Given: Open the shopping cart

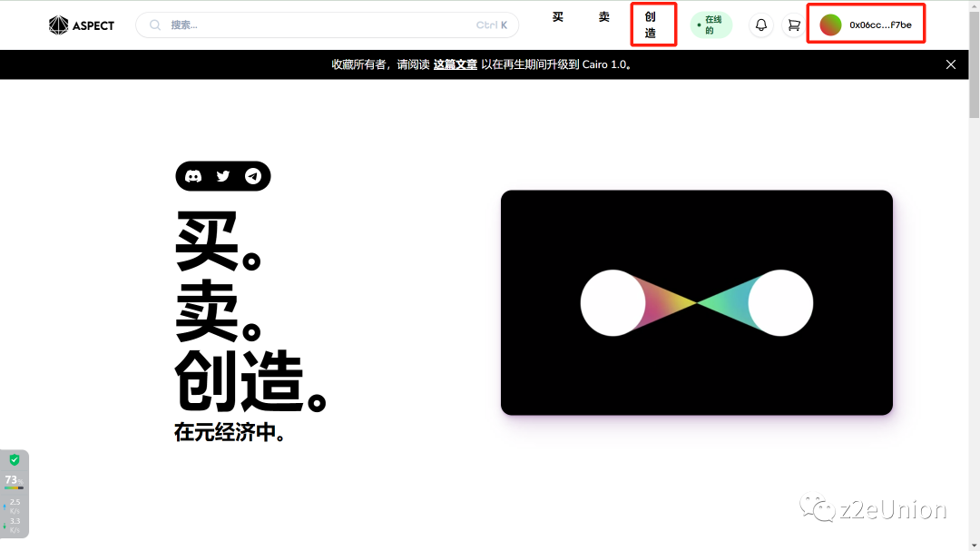Looking at the screenshot, I should [x=793, y=25].
